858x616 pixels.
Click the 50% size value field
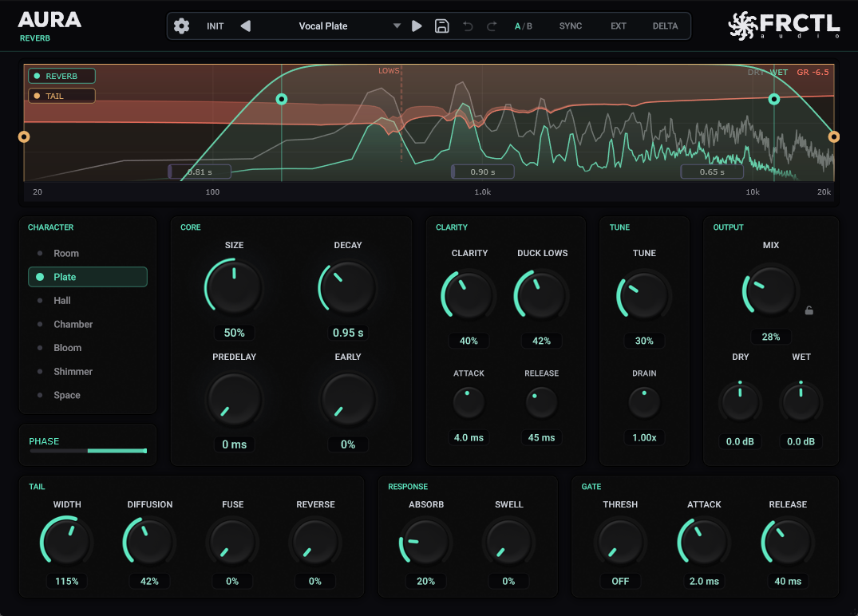tap(234, 333)
